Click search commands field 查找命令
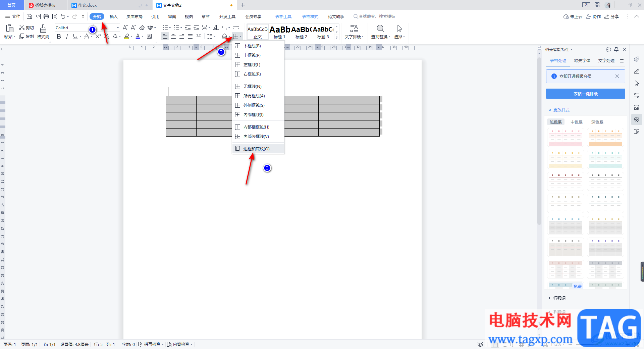The height and width of the screenshot is (349, 644). point(374,16)
